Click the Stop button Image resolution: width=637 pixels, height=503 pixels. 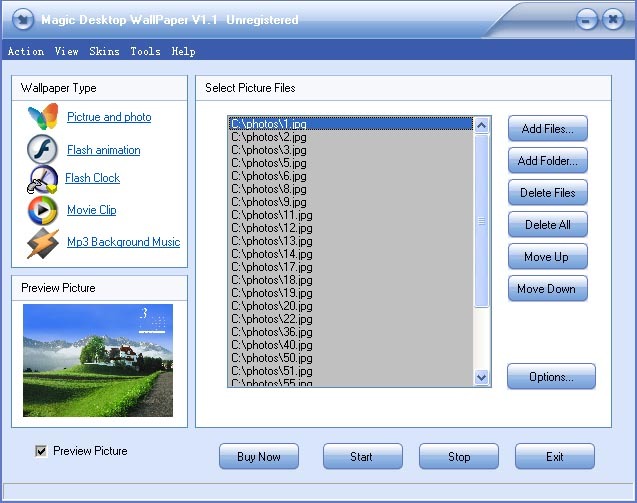459,457
